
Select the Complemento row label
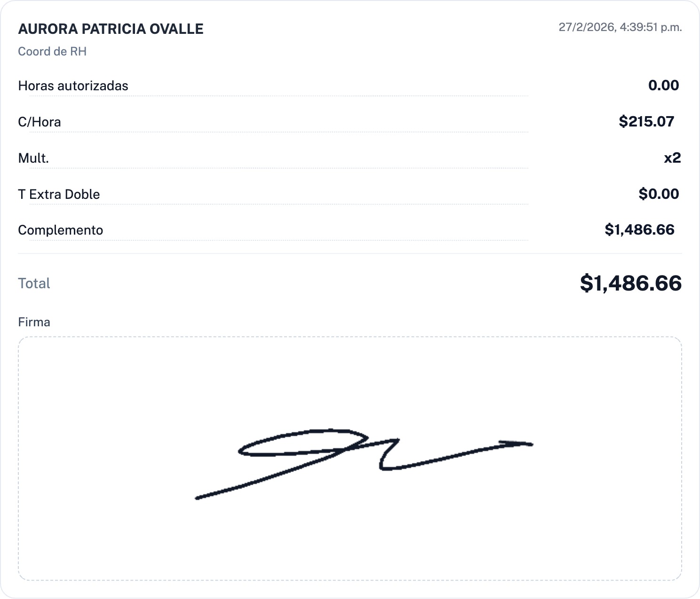click(x=60, y=230)
